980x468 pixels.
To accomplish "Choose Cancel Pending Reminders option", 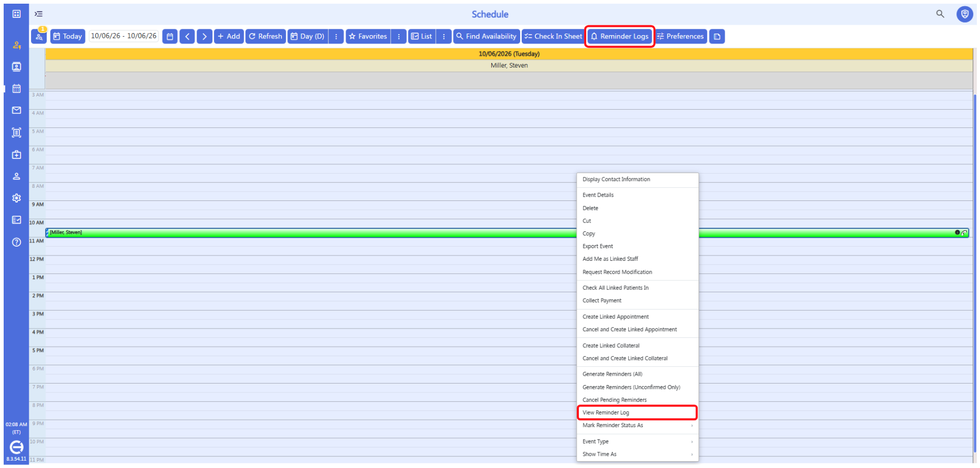I will 638,400.
